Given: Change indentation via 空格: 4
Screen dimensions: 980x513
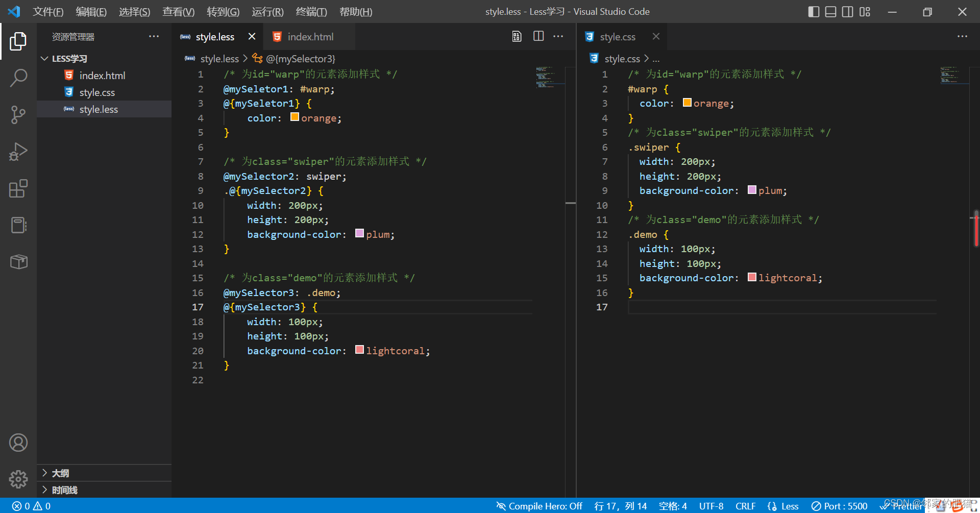Looking at the screenshot, I should tap(673, 506).
